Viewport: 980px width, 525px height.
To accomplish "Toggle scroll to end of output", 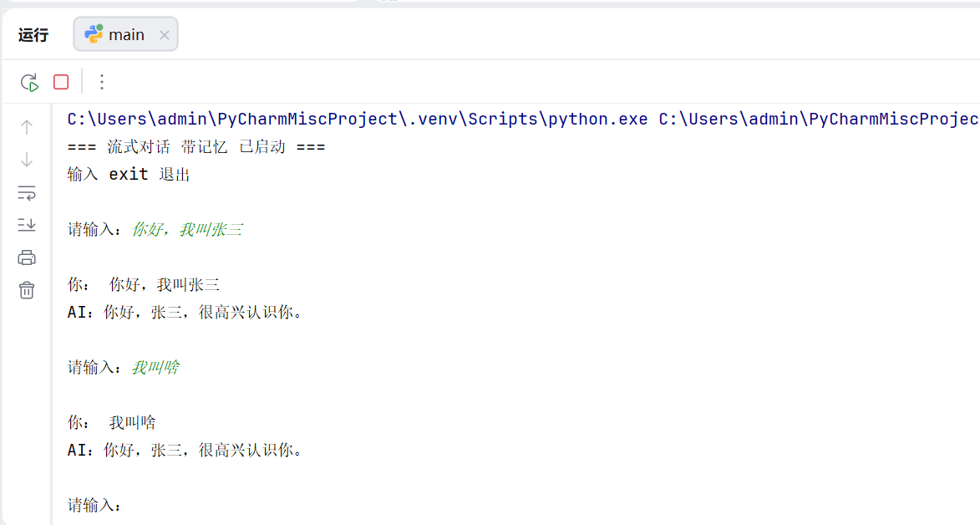I will [x=27, y=225].
